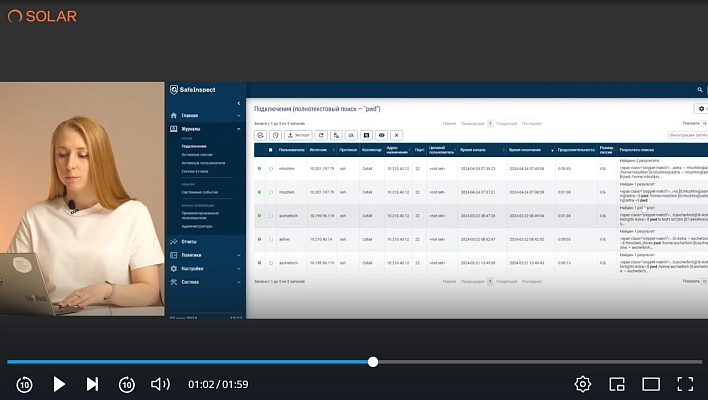Click Следующая above the table
Screen dimensions: 708x400
click(x=506, y=123)
